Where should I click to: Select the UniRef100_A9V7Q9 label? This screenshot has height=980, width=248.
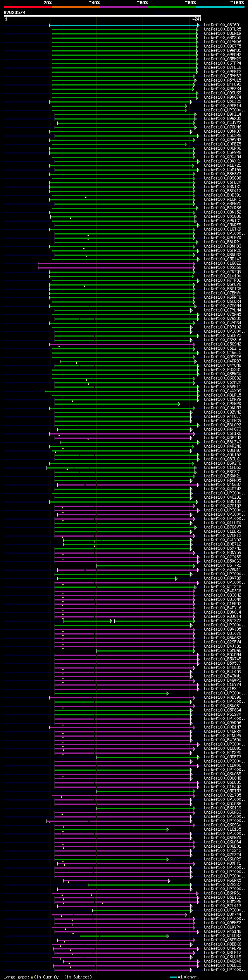pyautogui.click(x=222, y=578)
